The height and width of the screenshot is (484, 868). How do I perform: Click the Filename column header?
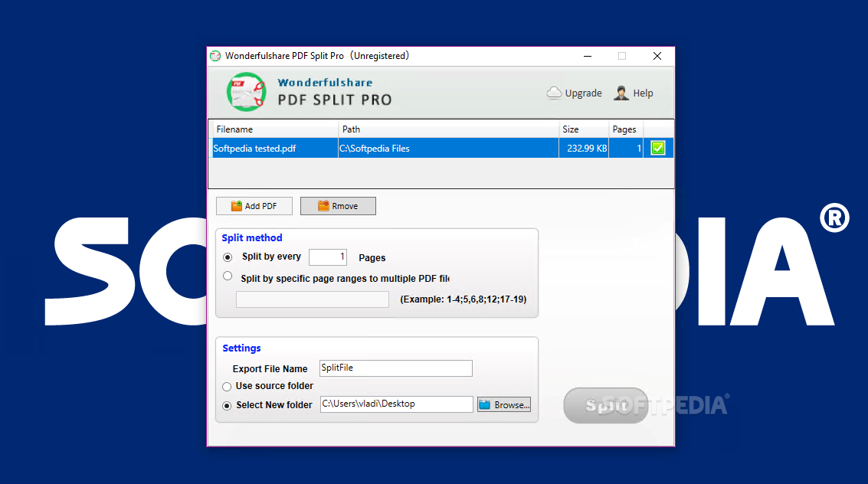coord(274,129)
